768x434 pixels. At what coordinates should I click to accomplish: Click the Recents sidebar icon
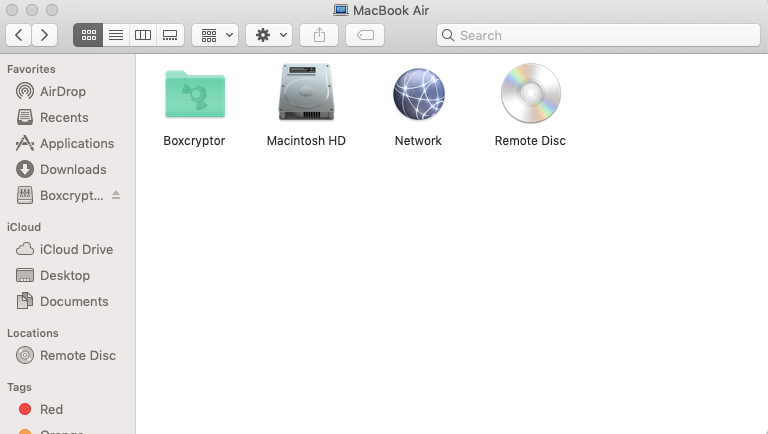pos(25,117)
